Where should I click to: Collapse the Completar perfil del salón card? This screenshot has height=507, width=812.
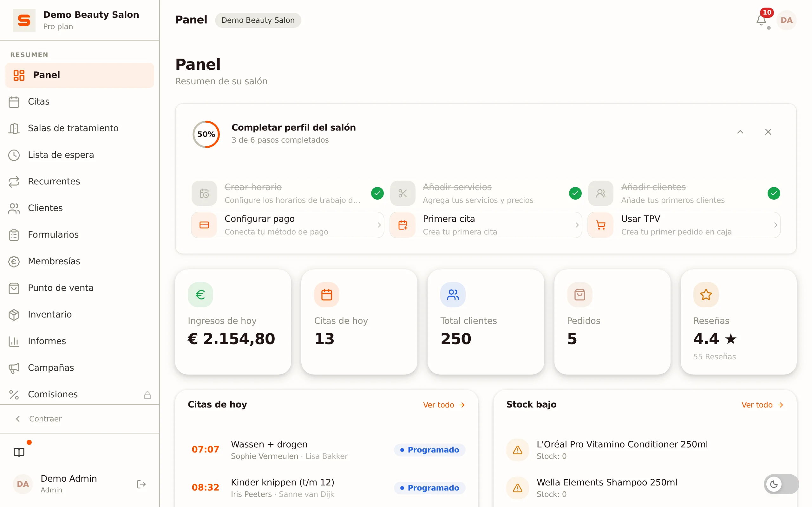(740, 132)
